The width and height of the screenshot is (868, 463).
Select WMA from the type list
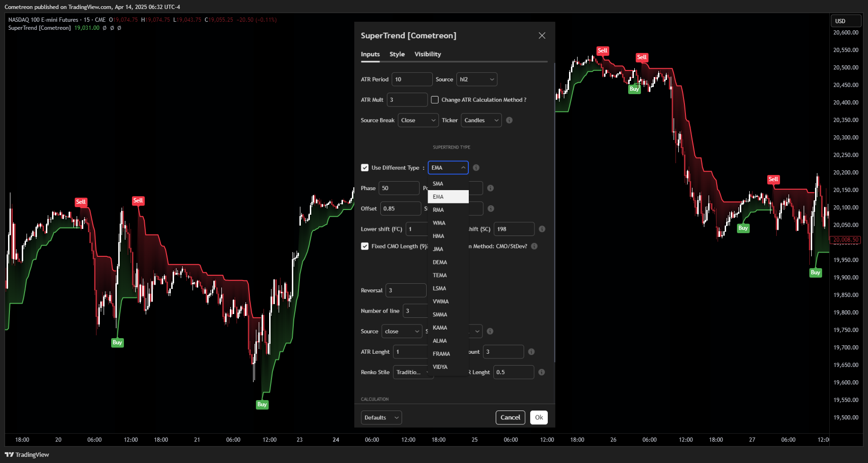[x=448, y=223]
